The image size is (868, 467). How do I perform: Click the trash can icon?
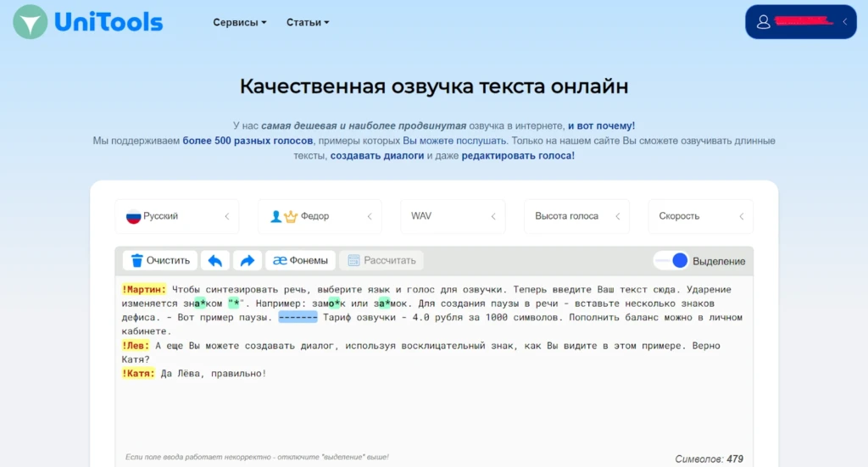pos(136,260)
